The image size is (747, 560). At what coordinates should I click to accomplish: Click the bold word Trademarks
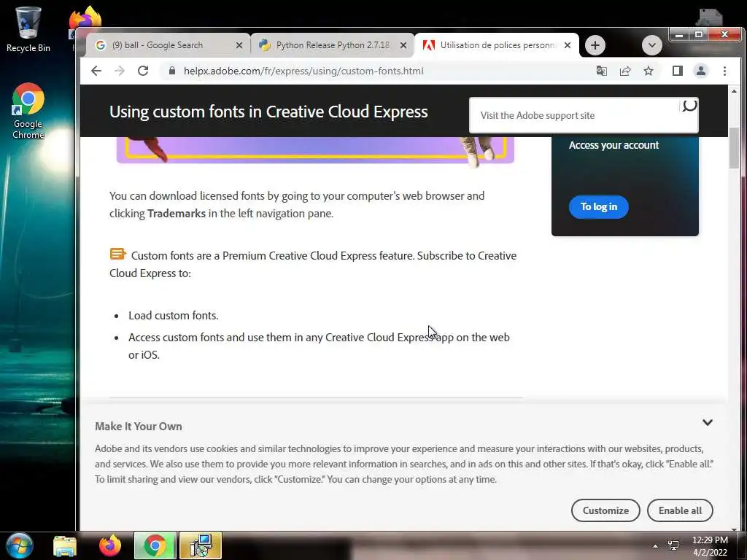(x=177, y=214)
